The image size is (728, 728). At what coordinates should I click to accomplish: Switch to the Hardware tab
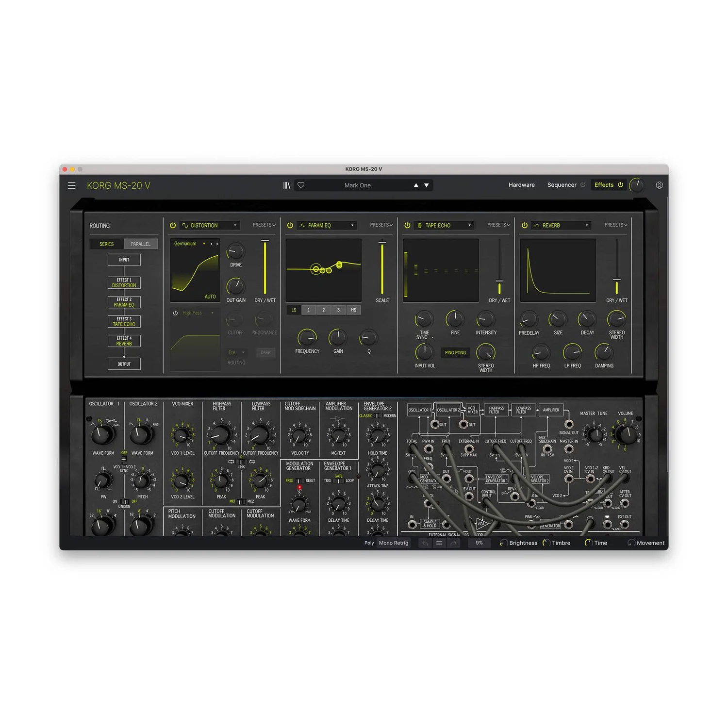pos(522,185)
